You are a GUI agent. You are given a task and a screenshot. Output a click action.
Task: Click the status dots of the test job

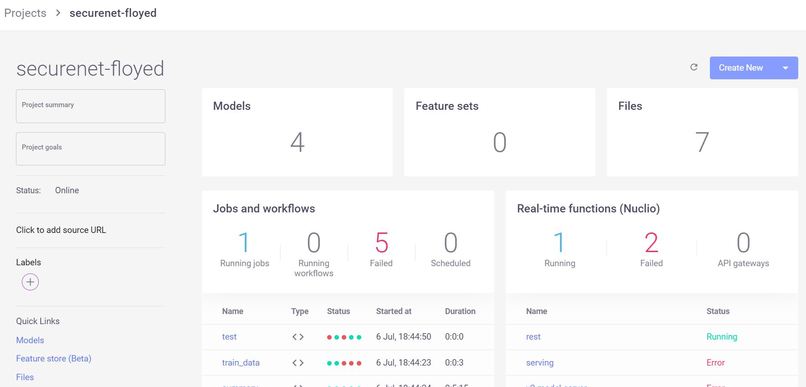[344, 338]
